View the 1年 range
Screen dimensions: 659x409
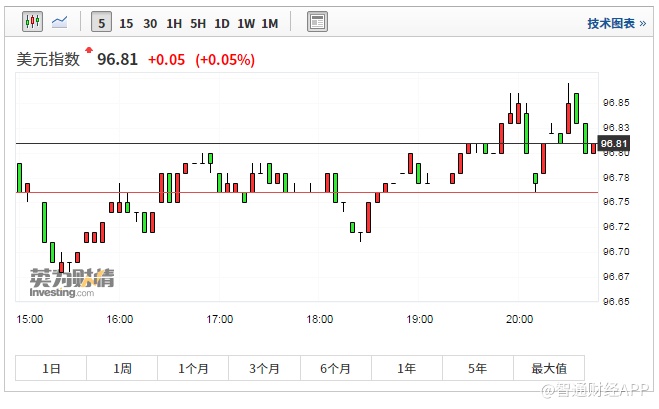click(x=406, y=368)
